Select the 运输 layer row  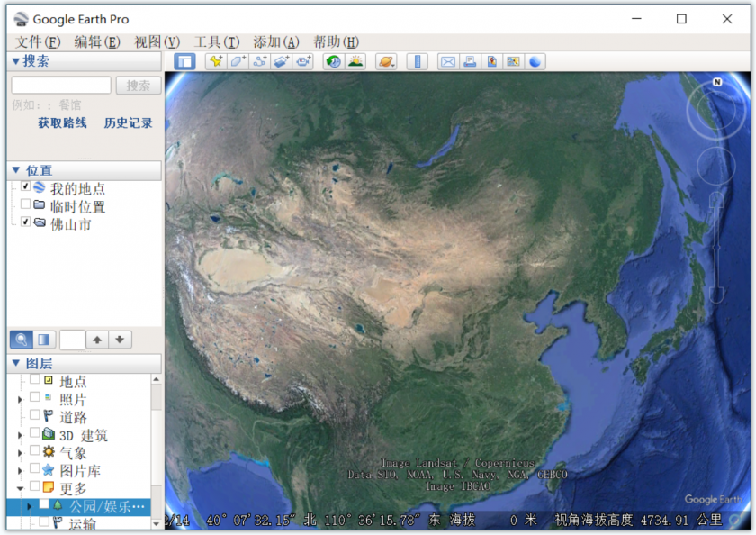pyautogui.click(x=78, y=523)
